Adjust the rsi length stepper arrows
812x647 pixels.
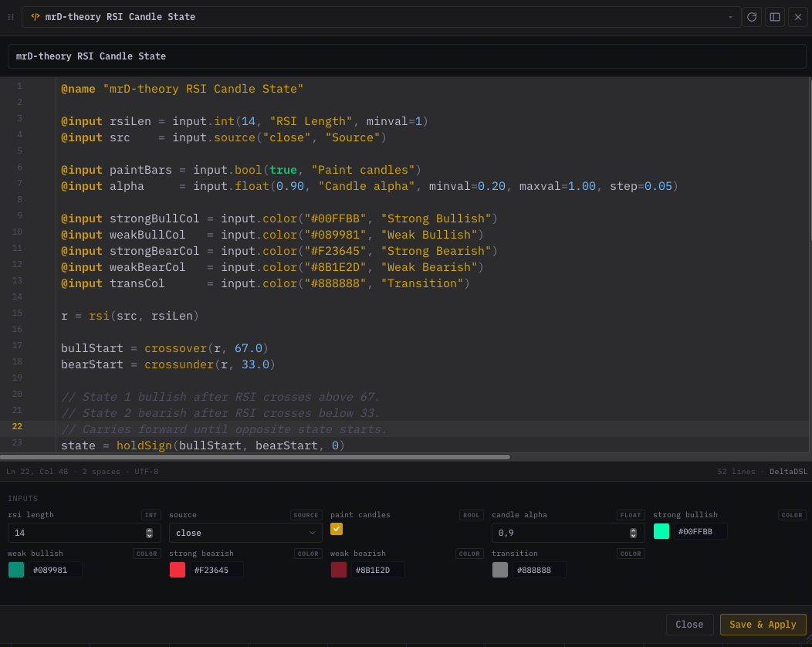(149, 533)
